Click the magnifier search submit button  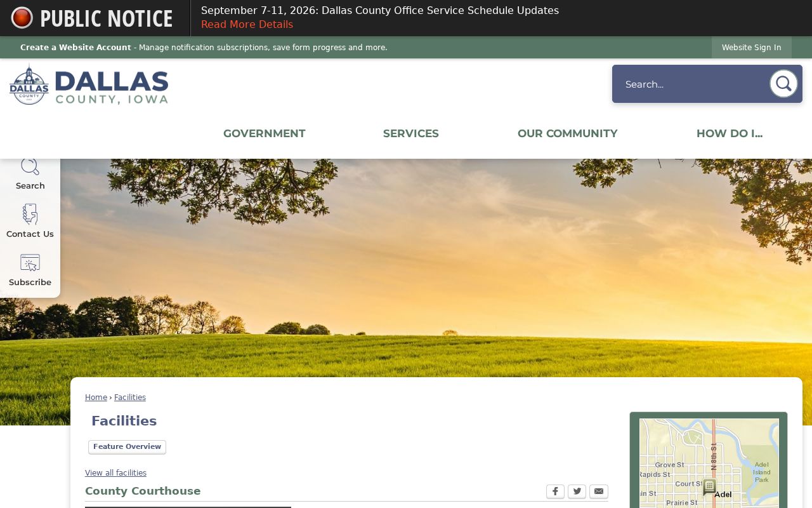tap(783, 84)
